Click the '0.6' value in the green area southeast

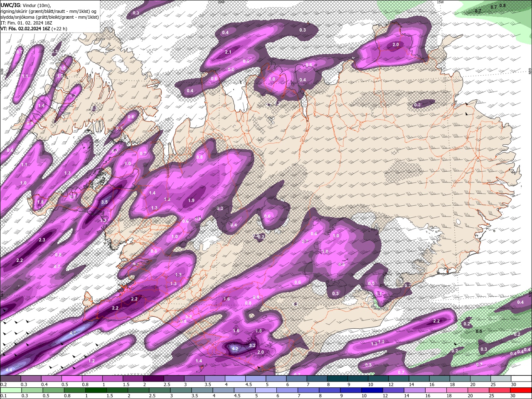point(479,331)
